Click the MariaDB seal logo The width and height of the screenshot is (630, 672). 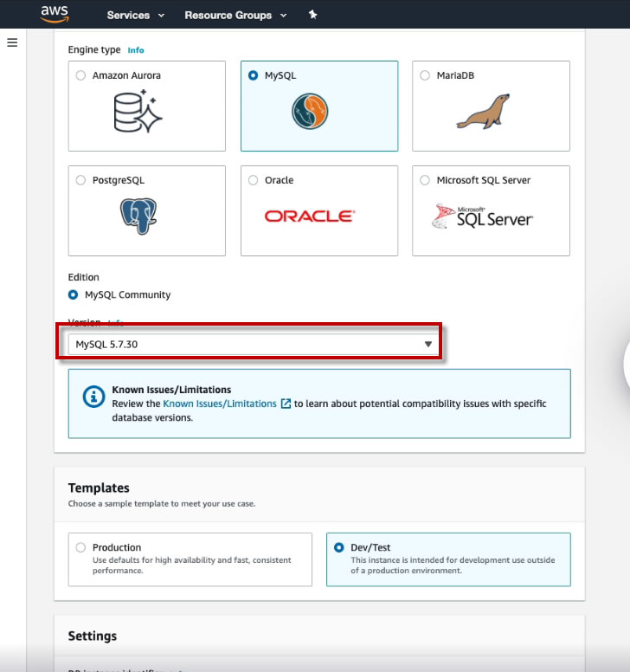(483, 112)
